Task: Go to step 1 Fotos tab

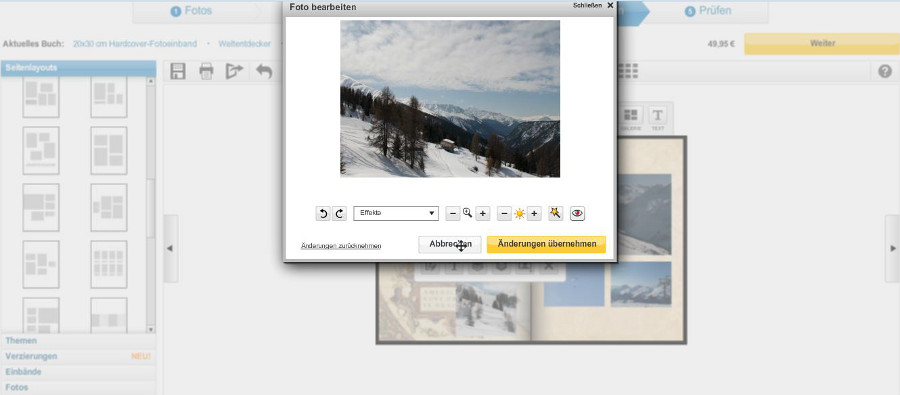Action: tap(191, 11)
